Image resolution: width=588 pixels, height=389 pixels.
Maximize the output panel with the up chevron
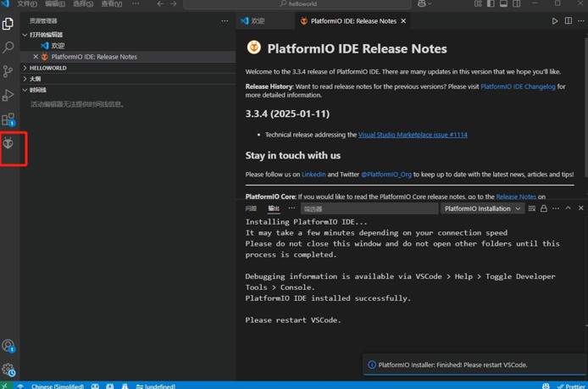point(568,208)
